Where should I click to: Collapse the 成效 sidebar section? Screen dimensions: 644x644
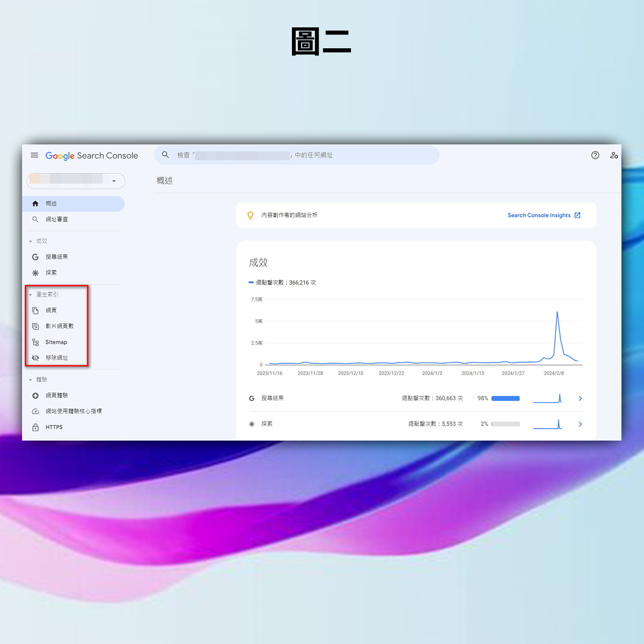(31, 241)
